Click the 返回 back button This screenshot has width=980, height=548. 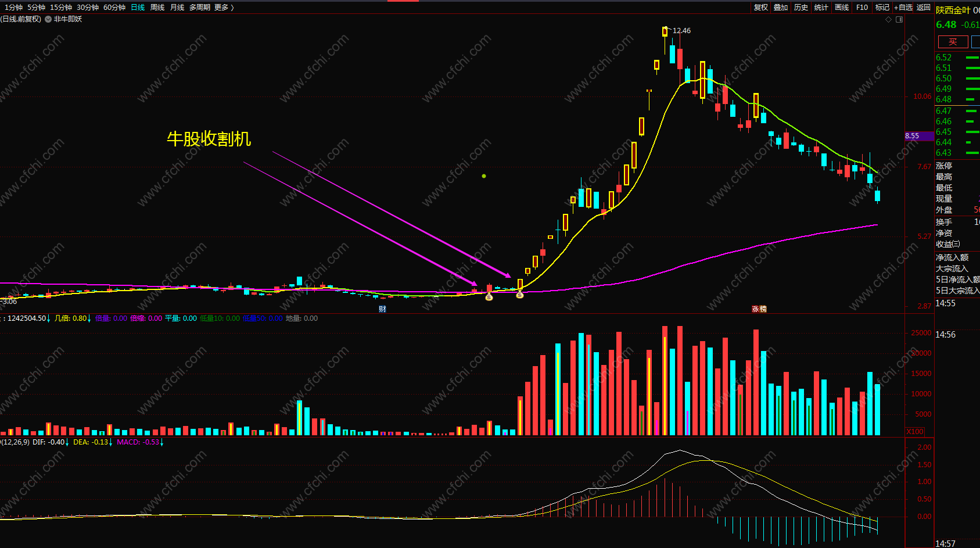[x=924, y=8]
